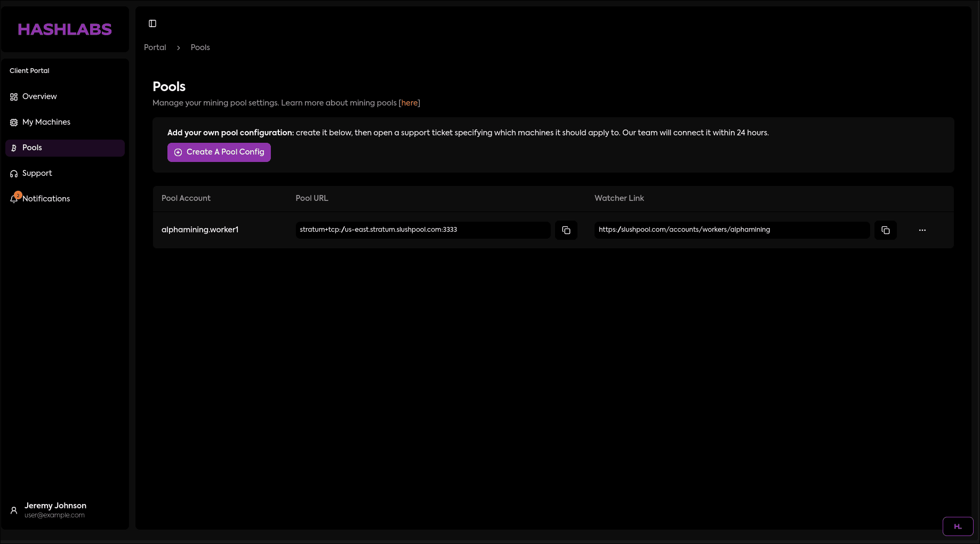The image size is (980, 544).
Task: Open notifications via the bell icon
Action: point(14,199)
